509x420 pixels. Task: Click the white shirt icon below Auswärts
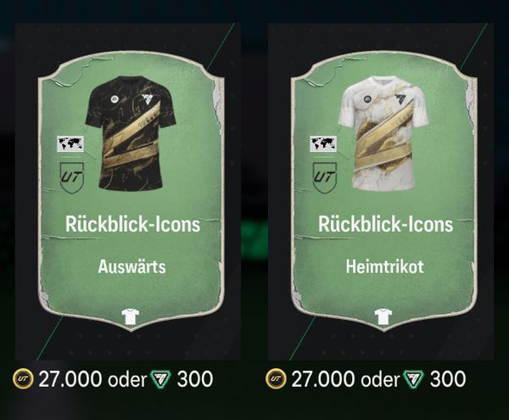click(x=131, y=316)
